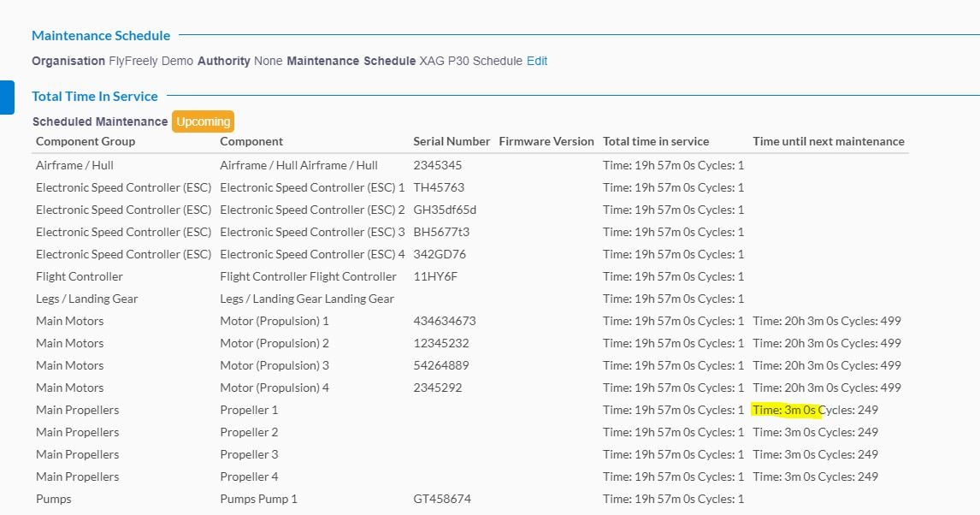Collapse the Maintenance Schedule section header
This screenshot has width=980, height=515.
100,35
